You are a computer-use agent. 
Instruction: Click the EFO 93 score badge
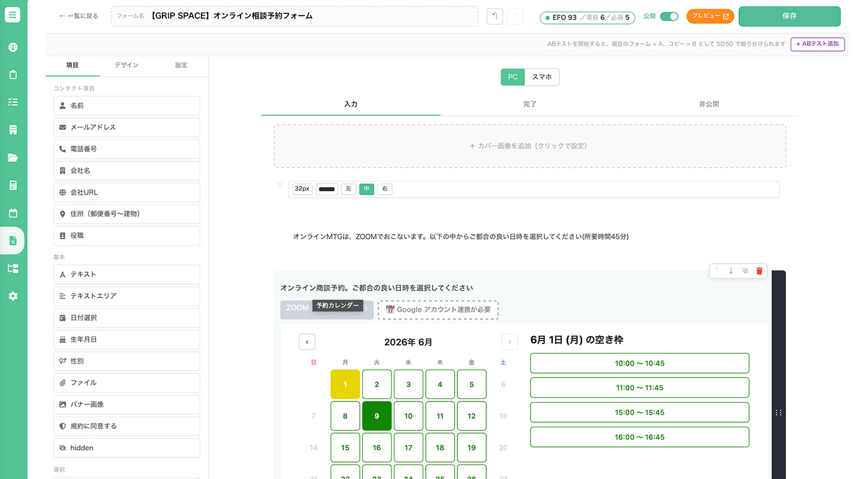(587, 18)
